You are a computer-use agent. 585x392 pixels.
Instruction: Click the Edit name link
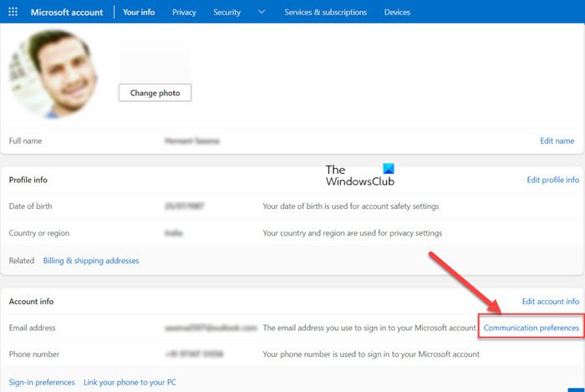click(x=557, y=140)
